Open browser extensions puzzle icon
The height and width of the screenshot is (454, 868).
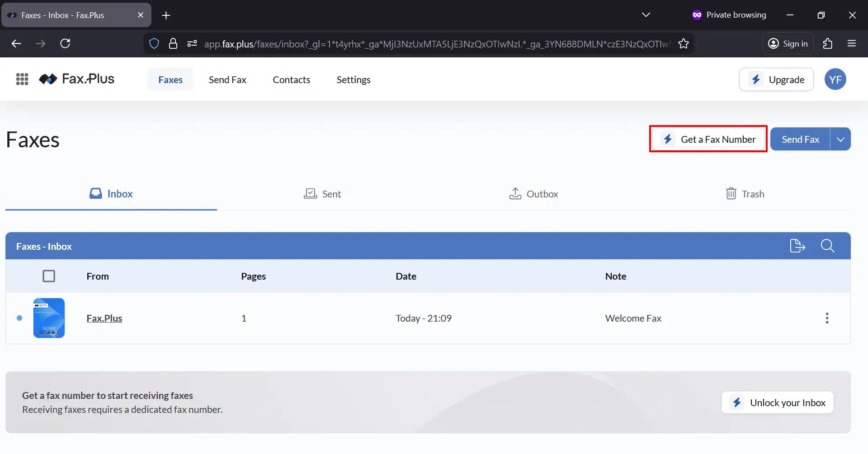[827, 44]
